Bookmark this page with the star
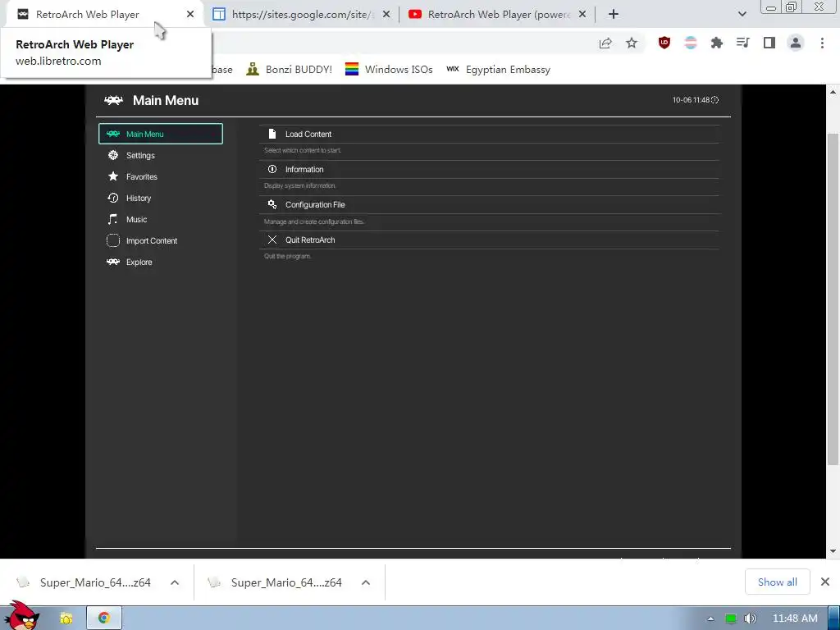 [632, 43]
